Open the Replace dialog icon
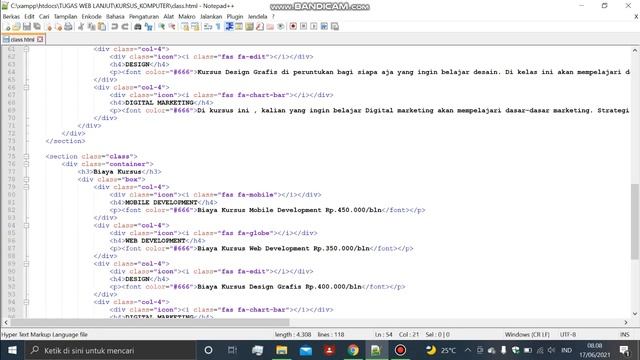Screen dimensions: 640x360 click(x=149, y=27)
